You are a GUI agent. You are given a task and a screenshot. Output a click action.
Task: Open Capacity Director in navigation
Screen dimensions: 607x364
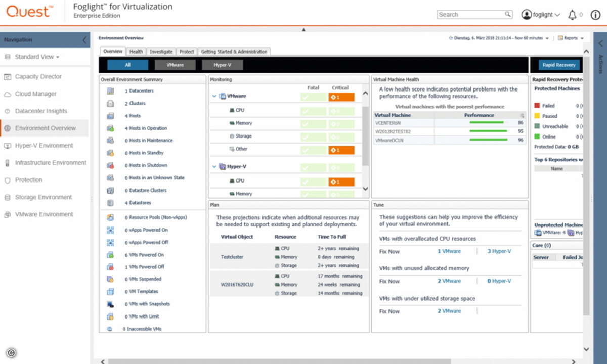click(38, 77)
